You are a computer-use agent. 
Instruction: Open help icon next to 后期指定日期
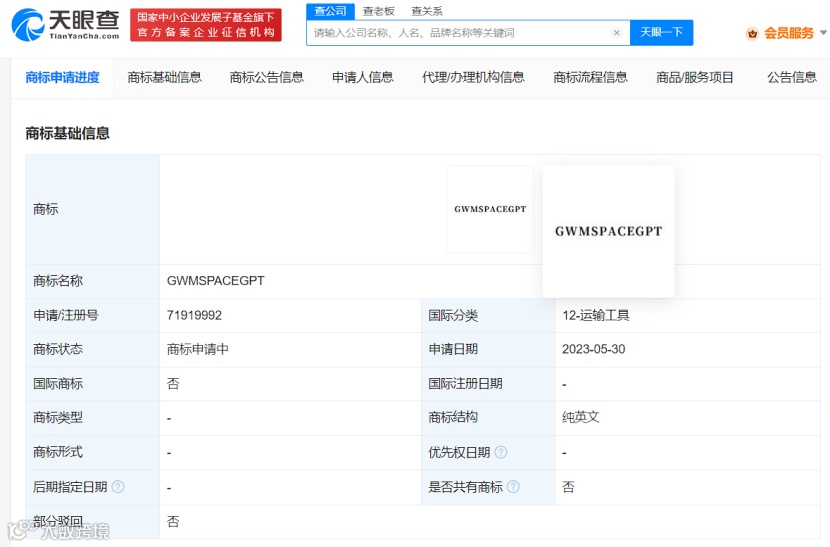pyautogui.click(x=118, y=487)
